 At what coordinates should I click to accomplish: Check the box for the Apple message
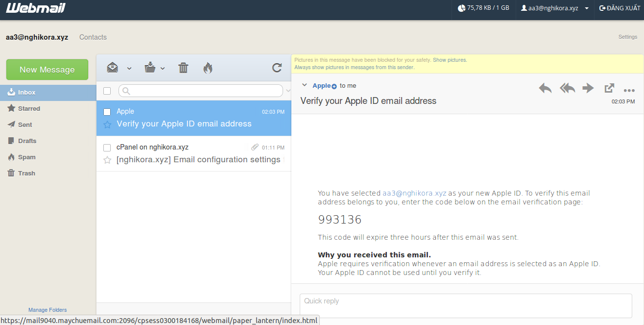pyautogui.click(x=107, y=112)
